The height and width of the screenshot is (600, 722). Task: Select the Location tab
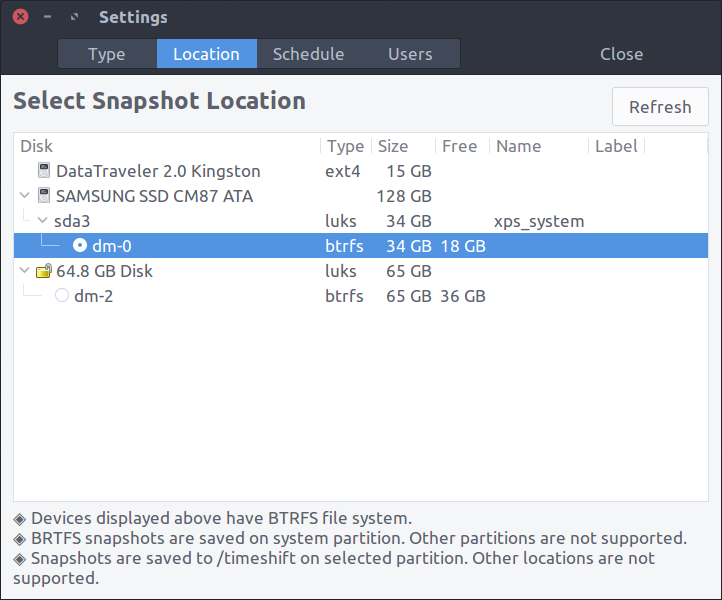[x=206, y=54]
